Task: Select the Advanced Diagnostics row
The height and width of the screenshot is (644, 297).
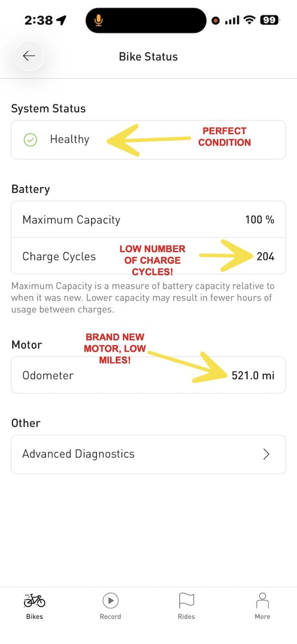Action: [148, 454]
